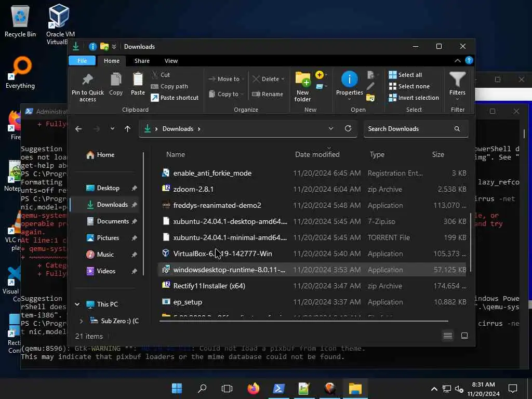Click Cut in Clipboard group
This screenshot has width=532, height=399.
(161, 75)
